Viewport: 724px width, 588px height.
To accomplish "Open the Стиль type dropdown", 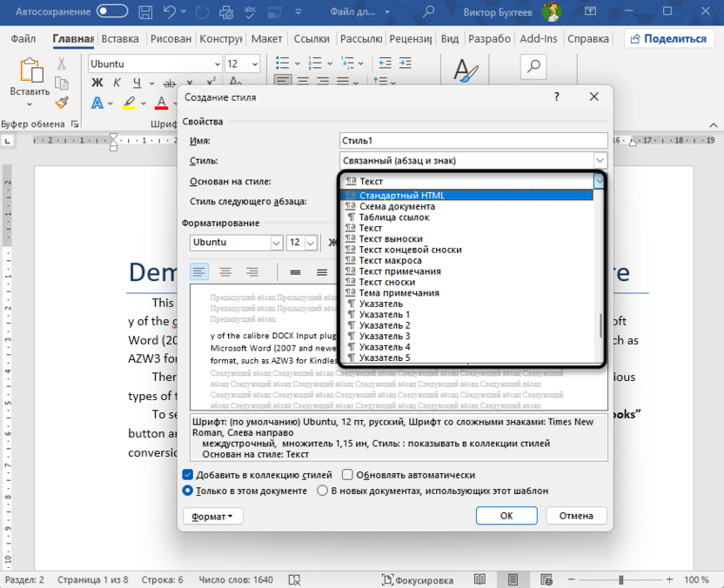I will coord(600,160).
